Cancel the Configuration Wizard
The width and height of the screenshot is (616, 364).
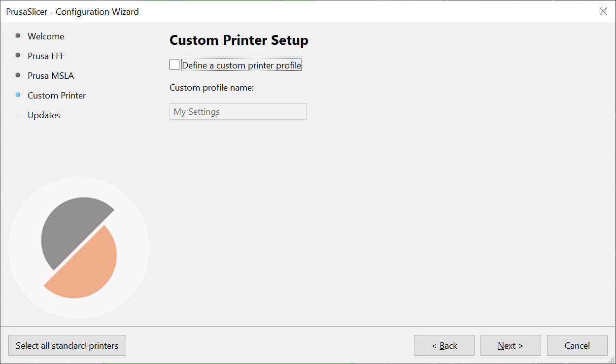tap(577, 345)
